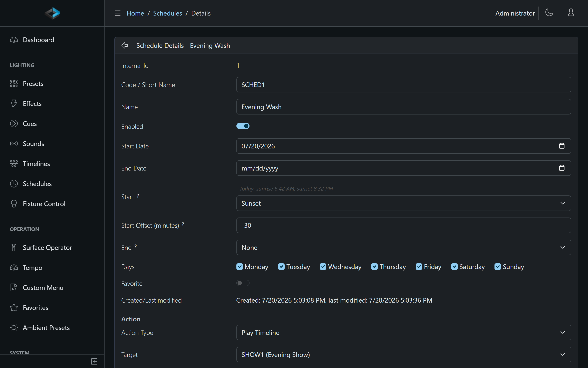This screenshot has height=368, width=588.
Task: Click the Effects lightning bolt icon
Action: 14,103
